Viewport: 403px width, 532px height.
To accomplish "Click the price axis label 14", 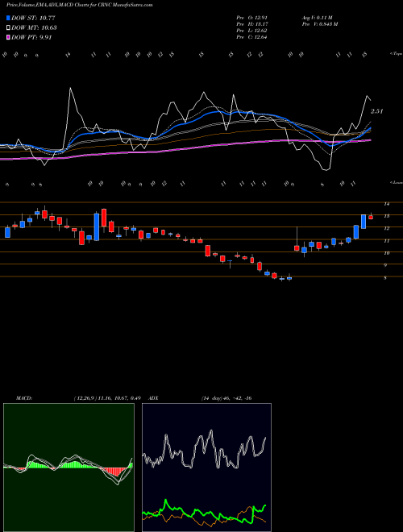I will point(386,204).
